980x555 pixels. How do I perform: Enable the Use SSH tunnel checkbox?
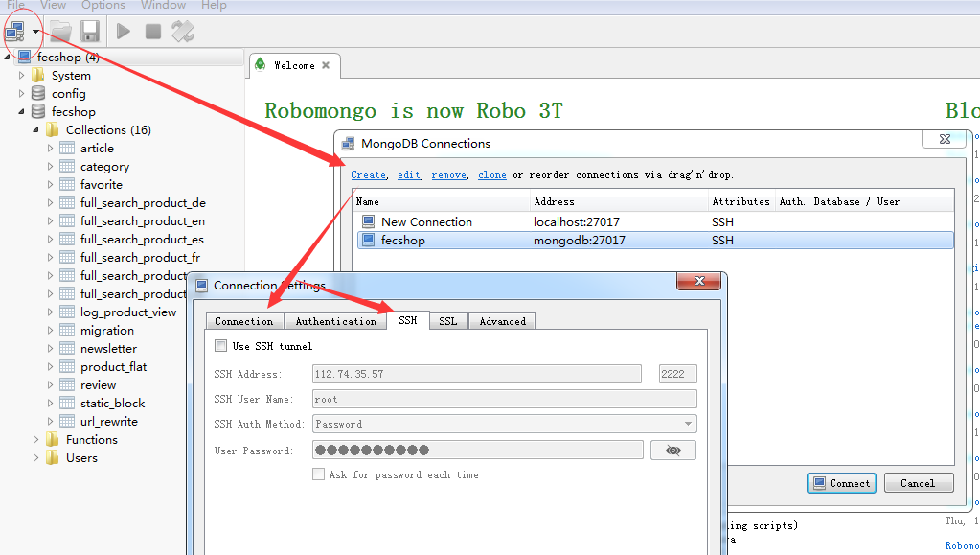tap(220, 346)
